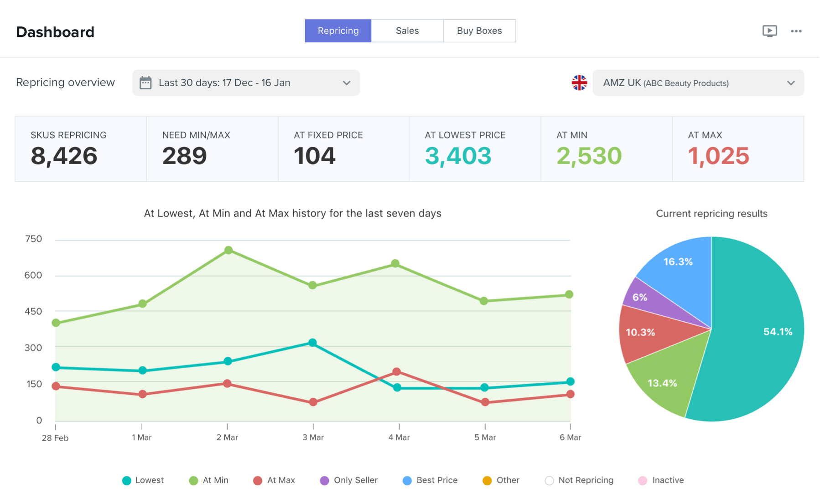The image size is (820, 504).
Task: Click the UK flag icon next to AMZ UK
Action: pos(579,82)
